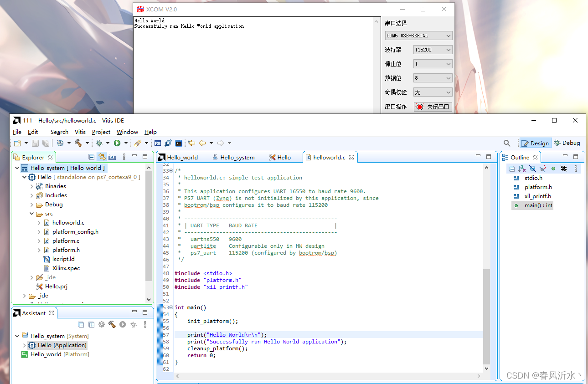
Task: Save All files using the toolbar icon
Action: (x=46, y=143)
